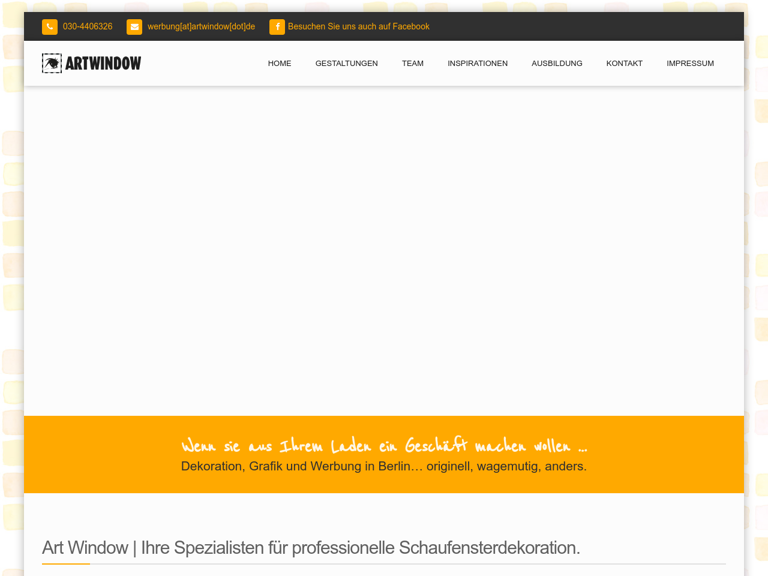Click the Facebook icon in top bar

pyautogui.click(x=277, y=27)
